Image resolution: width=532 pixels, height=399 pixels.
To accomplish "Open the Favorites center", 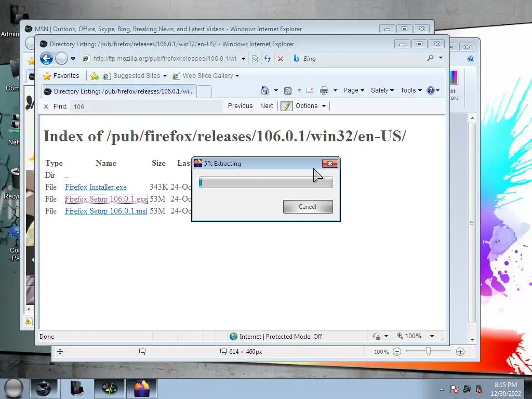I will point(61,76).
